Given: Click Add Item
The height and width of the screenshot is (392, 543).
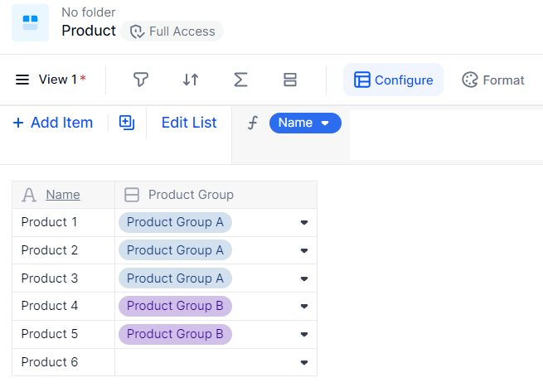Looking at the screenshot, I should click(x=53, y=123).
